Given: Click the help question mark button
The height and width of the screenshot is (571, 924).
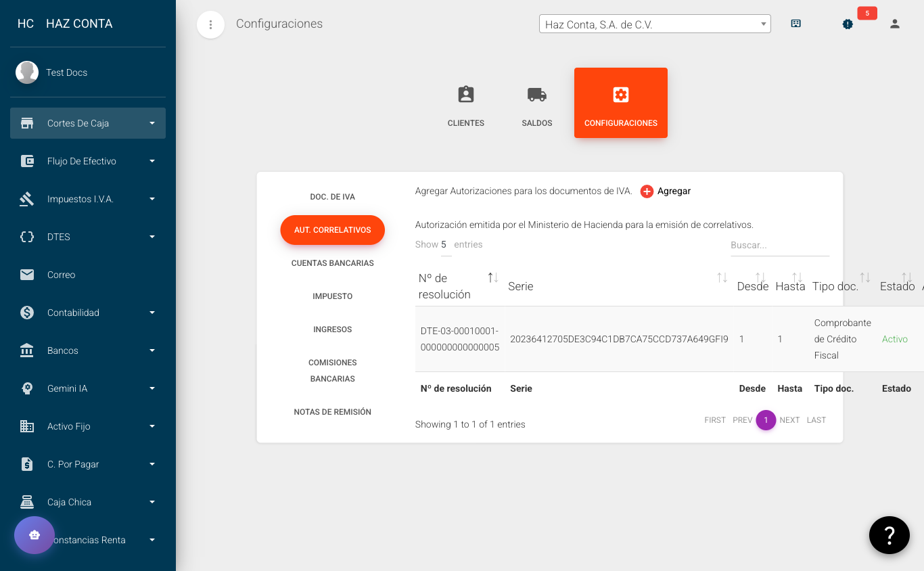Looking at the screenshot, I should pyautogui.click(x=889, y=535).
